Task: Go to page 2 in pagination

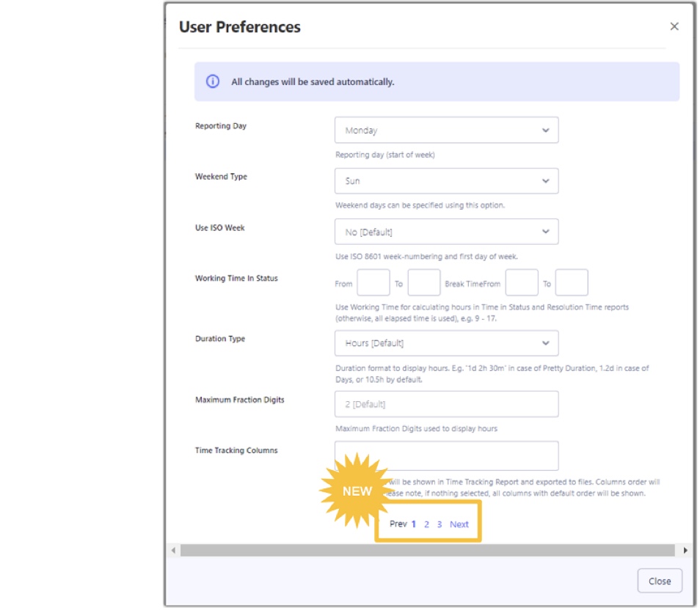Action: click(x=426, y=524)
